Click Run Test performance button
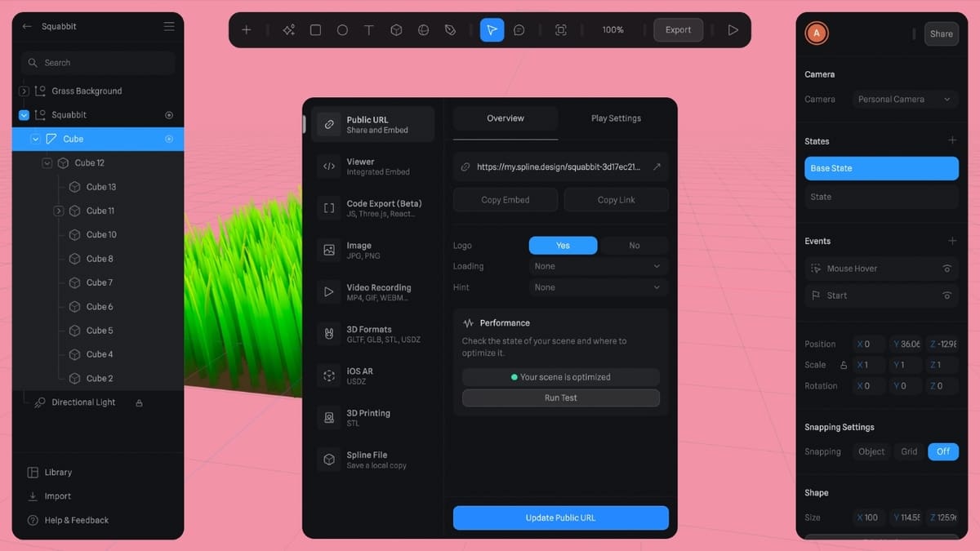The height and width of the screenshot is (551, 980). pyautogui.click(x=560, y=398)
